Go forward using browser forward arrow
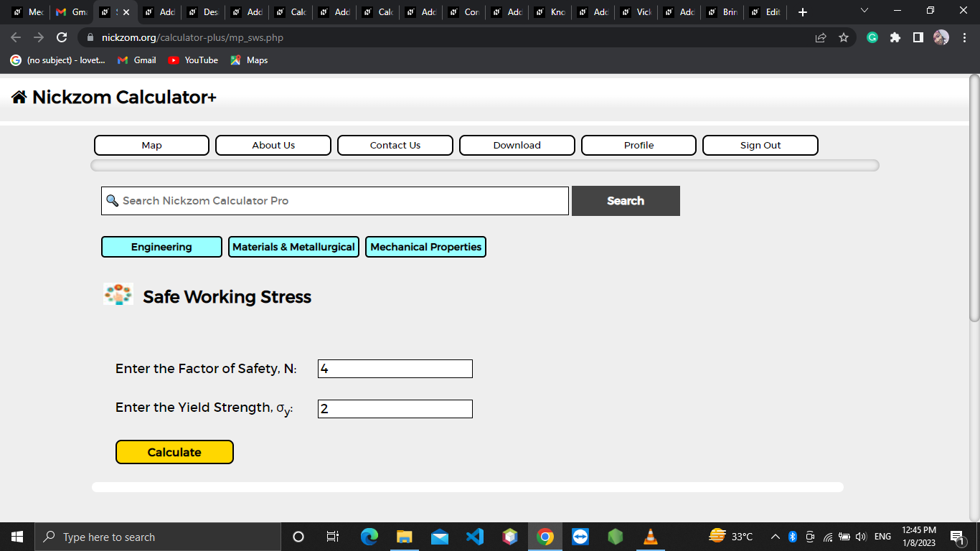Image resolution: width=980 pixels, height=551 pixels. (x=39, y=37)
